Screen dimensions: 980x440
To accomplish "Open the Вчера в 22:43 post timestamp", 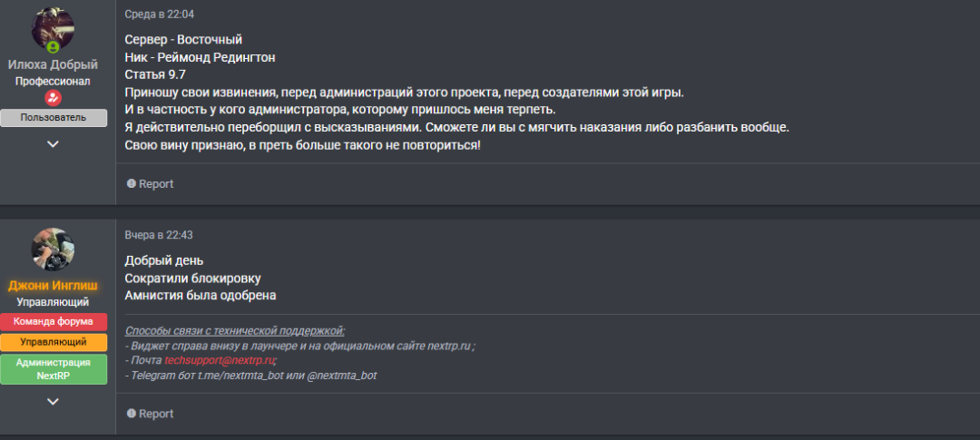I will (159, 235).
